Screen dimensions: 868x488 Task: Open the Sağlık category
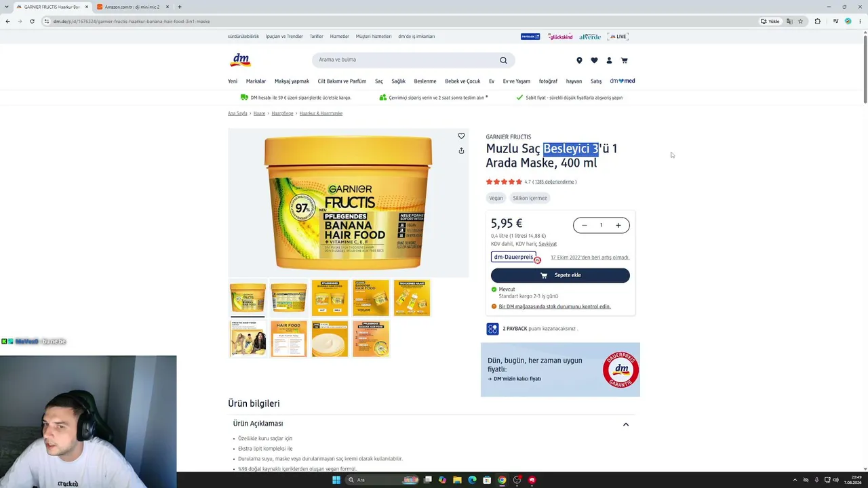(398, 81)
